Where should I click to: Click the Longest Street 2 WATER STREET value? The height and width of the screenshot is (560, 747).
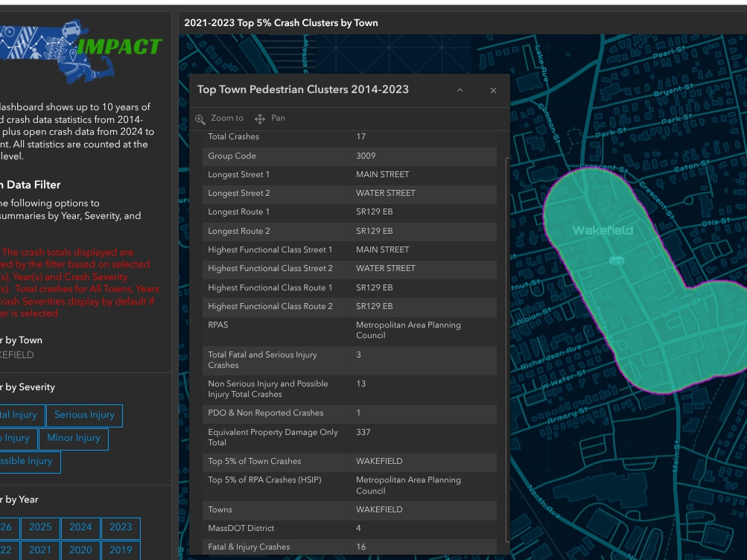(x=385, y=194)
